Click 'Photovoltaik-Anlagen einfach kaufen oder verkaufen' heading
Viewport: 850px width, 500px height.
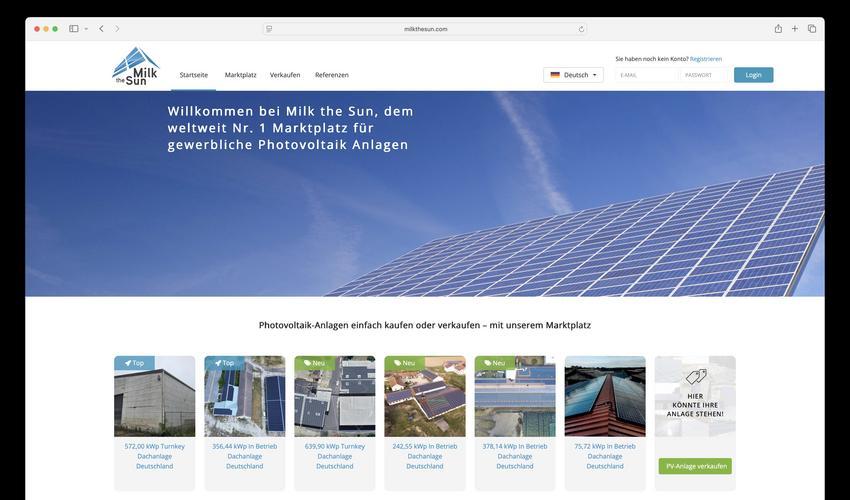[x=424, y=325]
